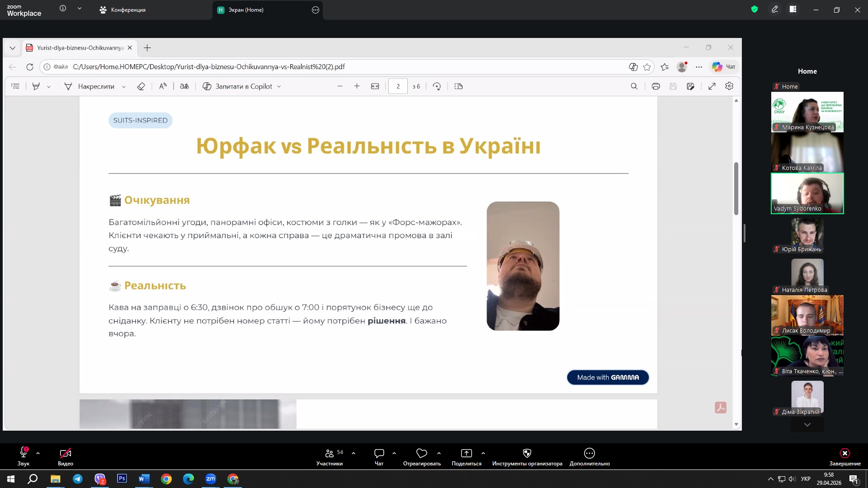The image size is (868, 488).
Task: Click the page number input field
Action: [x=398, y=86]
